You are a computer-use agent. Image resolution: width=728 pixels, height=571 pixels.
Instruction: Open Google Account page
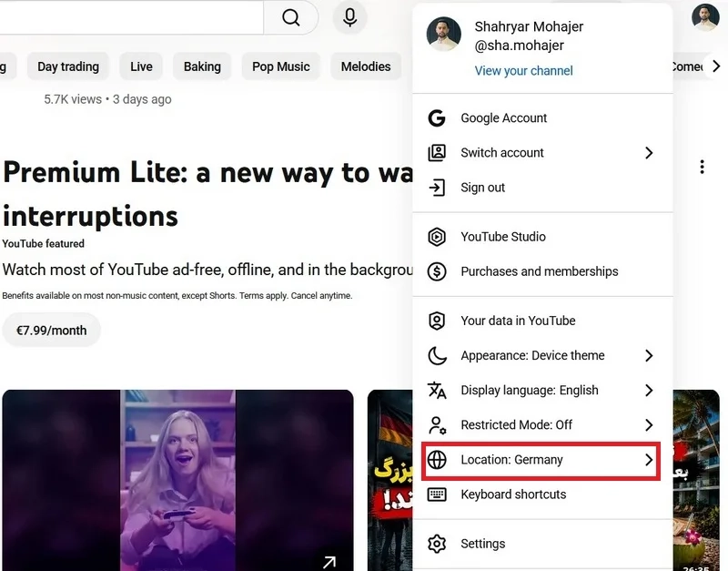click(x=542, y=118)
